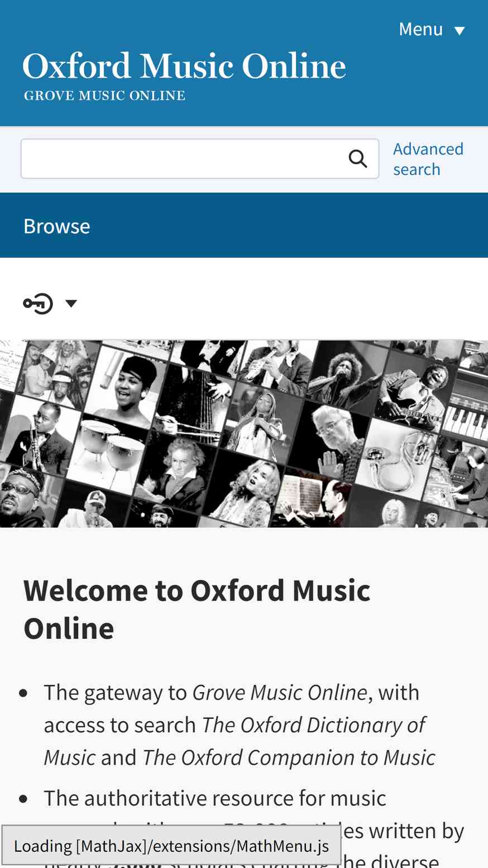The height and width of the screenshot is (868, 488).
Task: Follow the Advanced search link
Action: [x=428, y=159]
